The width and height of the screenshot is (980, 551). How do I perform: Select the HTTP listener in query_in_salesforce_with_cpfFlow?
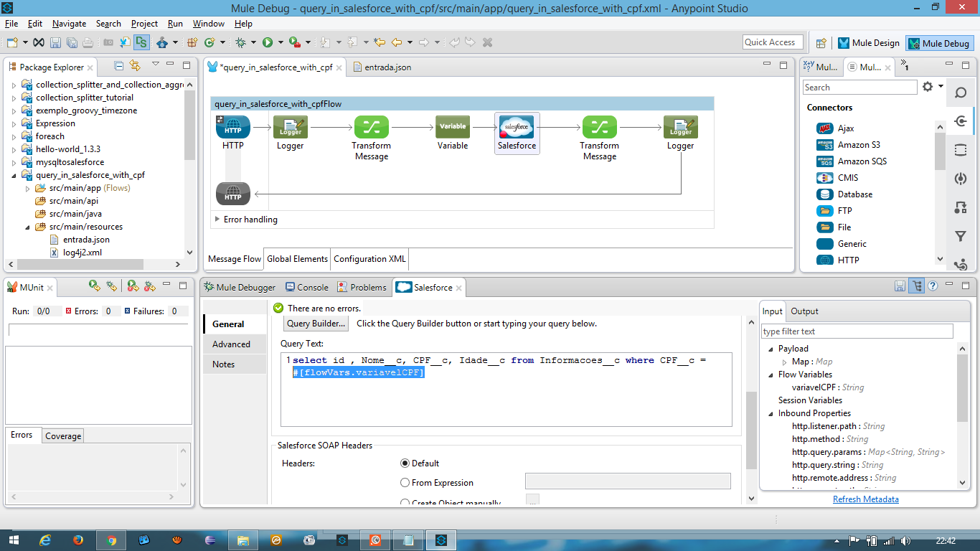click(x=232, y=126)
